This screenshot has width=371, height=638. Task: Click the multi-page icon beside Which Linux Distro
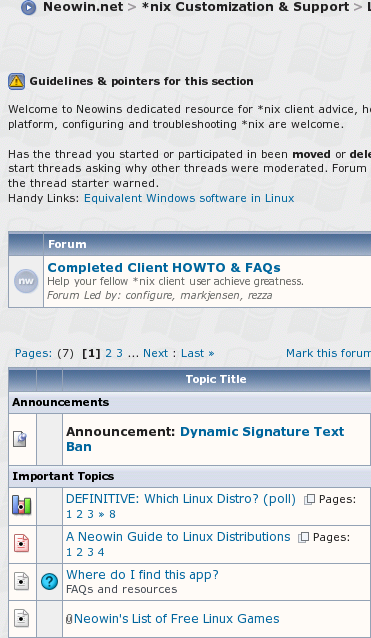click(310, 500)
